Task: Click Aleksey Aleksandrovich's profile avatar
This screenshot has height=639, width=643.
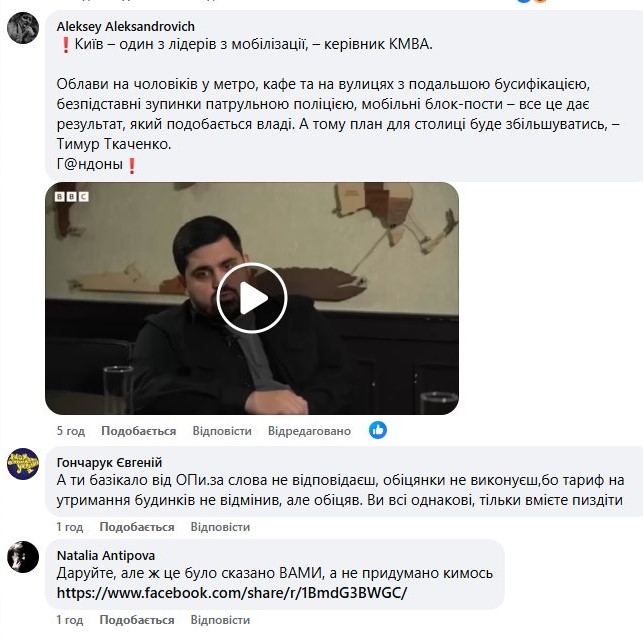Action: coord(23,29)
